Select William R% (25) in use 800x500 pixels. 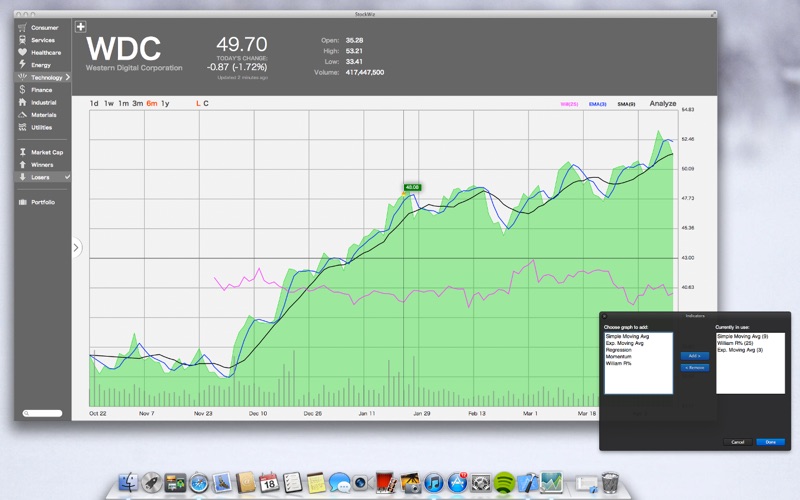point(735,343)
